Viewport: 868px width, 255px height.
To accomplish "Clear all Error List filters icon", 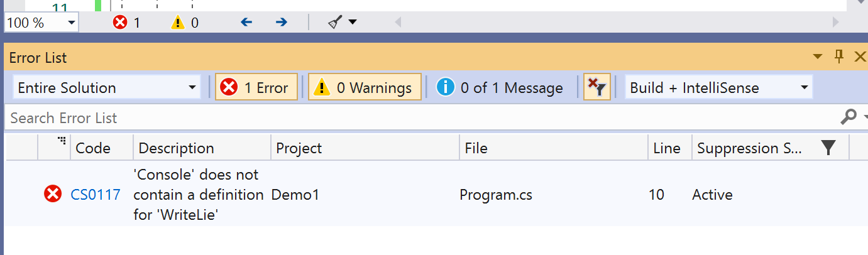I will 596,88.
